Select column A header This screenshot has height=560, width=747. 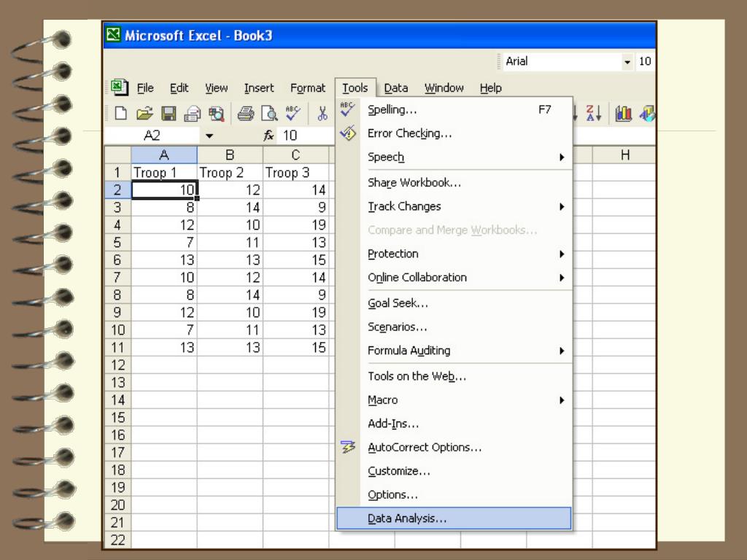coord(164,155)
